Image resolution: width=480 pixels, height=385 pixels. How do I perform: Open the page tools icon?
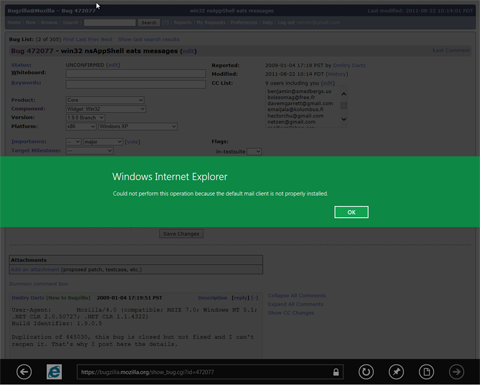426,372
